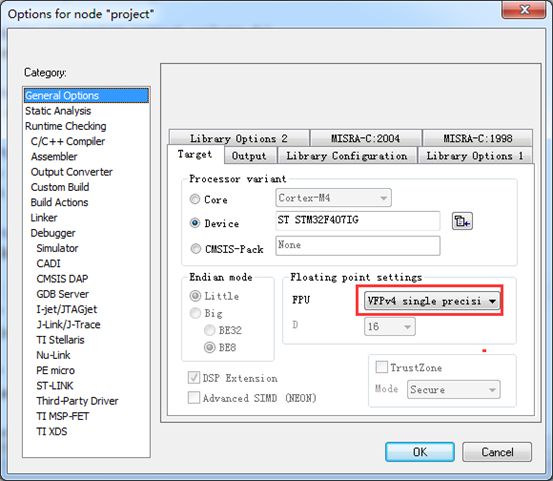
Task: Select the BE8 radio option
Action: tap(209, 348)
